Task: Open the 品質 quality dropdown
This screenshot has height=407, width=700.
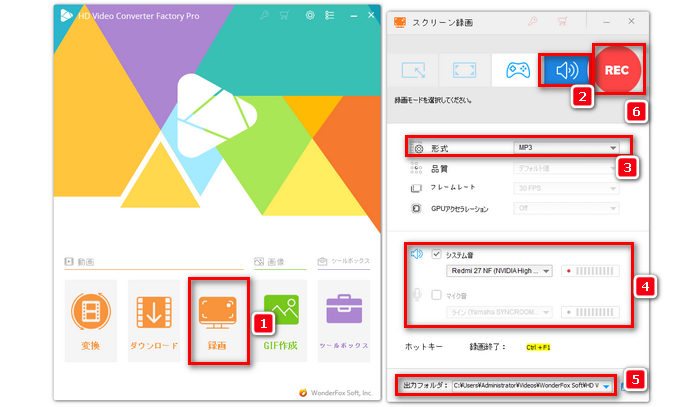Action: pos(566,168)
